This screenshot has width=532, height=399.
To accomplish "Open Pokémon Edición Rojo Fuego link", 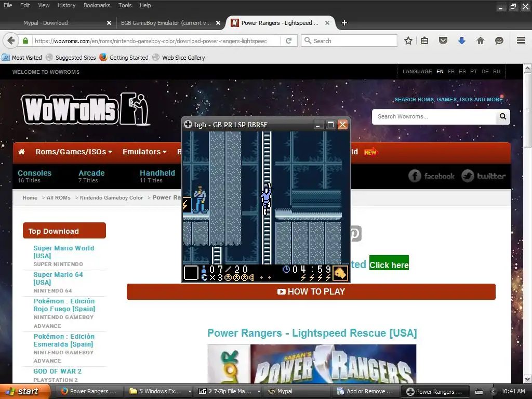I will (x=64, y=304).
